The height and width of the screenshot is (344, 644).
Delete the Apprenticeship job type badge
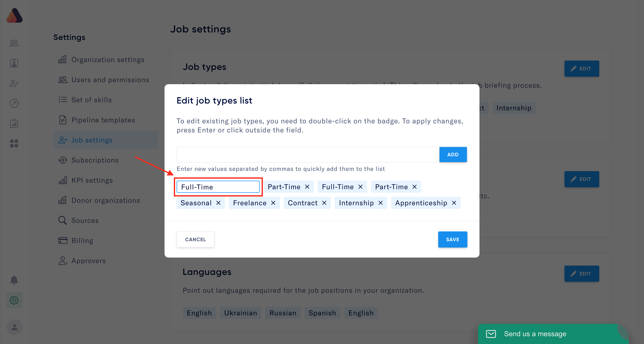[454, 203]
